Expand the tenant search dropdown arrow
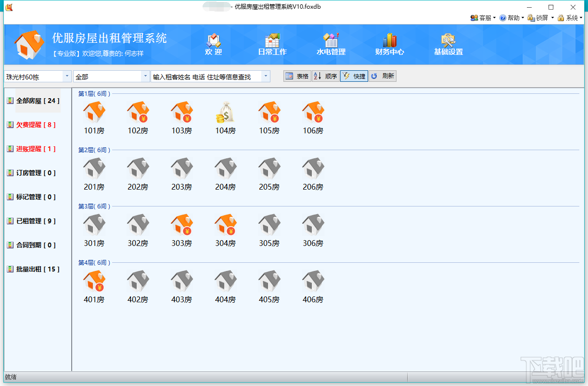Viewport: 588px width, 386px height. 266,77
